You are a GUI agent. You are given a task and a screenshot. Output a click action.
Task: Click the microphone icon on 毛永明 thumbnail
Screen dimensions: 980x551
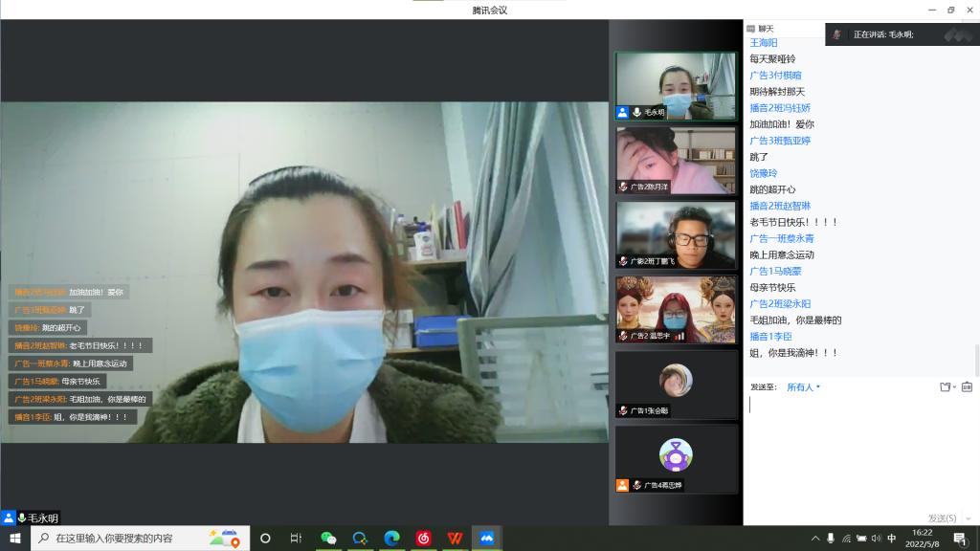[x=636, y=113]
